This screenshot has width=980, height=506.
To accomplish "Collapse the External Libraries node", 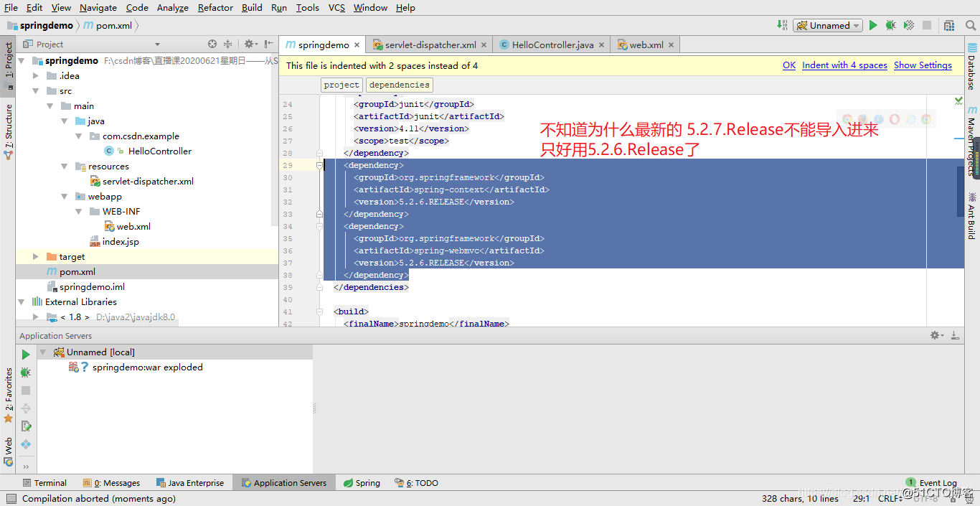I will (22, 302).
